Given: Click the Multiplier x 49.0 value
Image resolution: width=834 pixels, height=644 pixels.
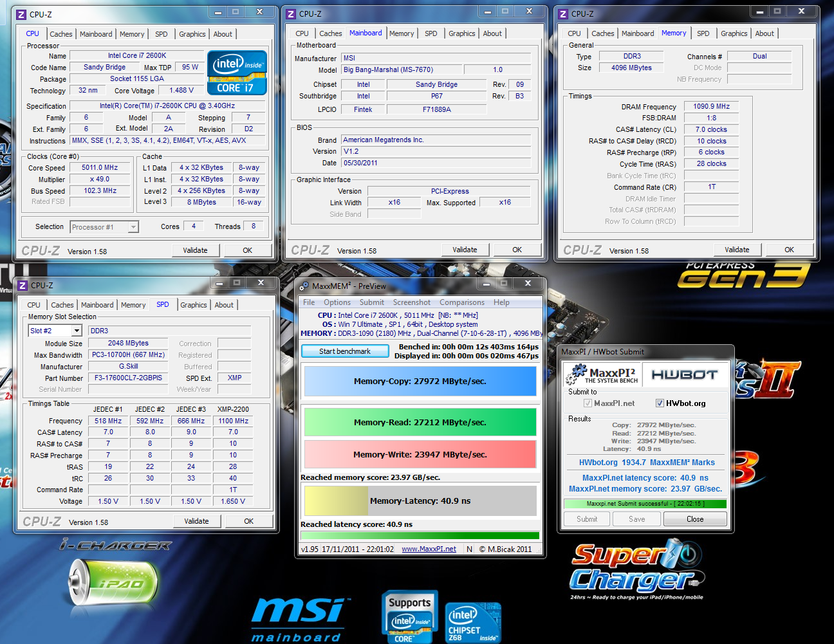Looking at the screenshot, I should [x=100, y=179].
